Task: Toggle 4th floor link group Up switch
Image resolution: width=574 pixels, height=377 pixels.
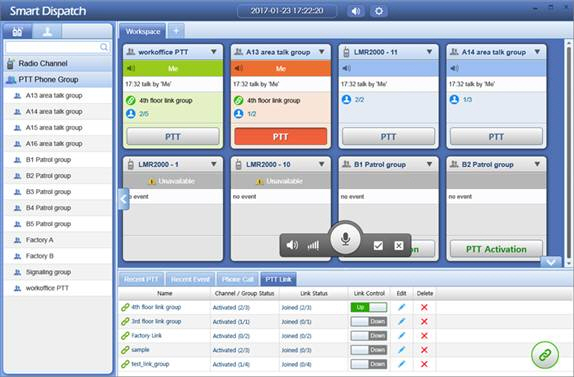Action: pyautogui.click(x=369, y=307)
